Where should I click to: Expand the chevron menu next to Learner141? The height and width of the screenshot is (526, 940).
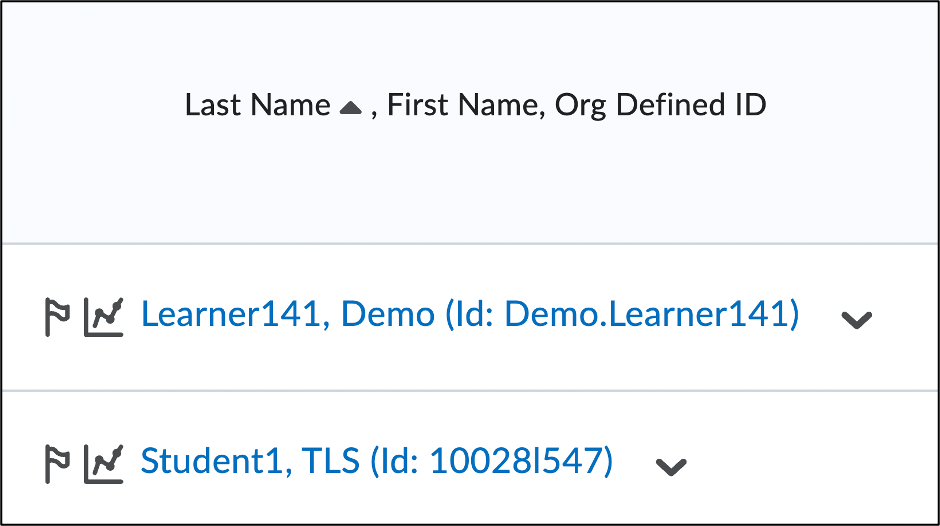857,319
